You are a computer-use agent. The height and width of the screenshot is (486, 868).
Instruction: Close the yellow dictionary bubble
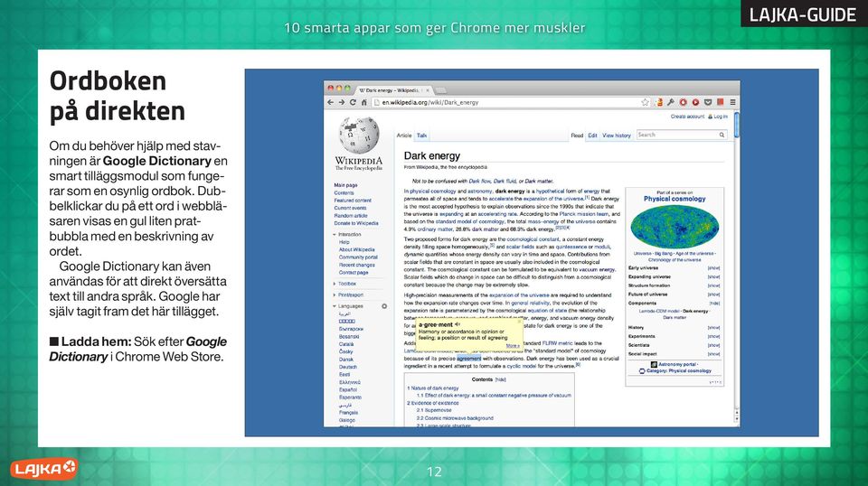tap(519, 322)
